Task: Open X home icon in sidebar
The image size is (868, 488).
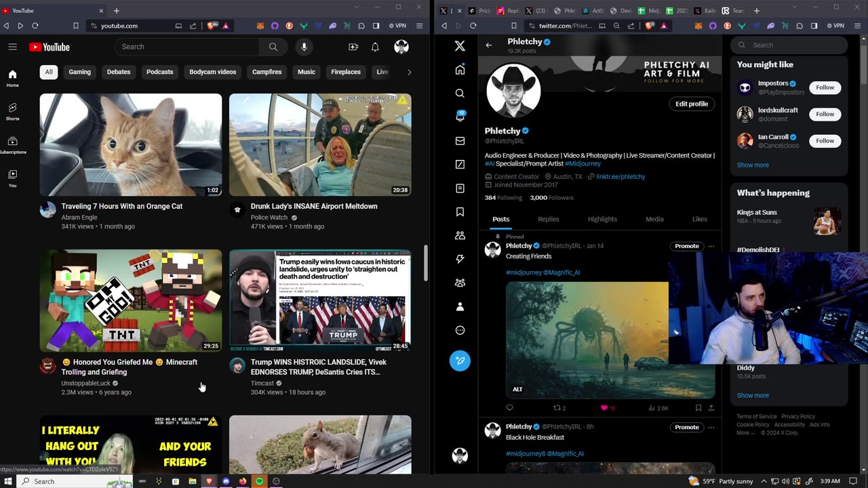Action: point(460,70)
